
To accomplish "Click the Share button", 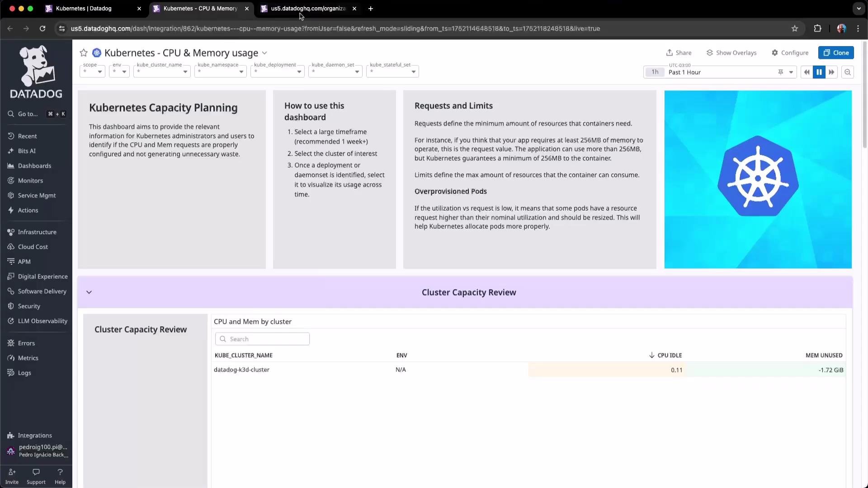I will click(x=679, y=53).
